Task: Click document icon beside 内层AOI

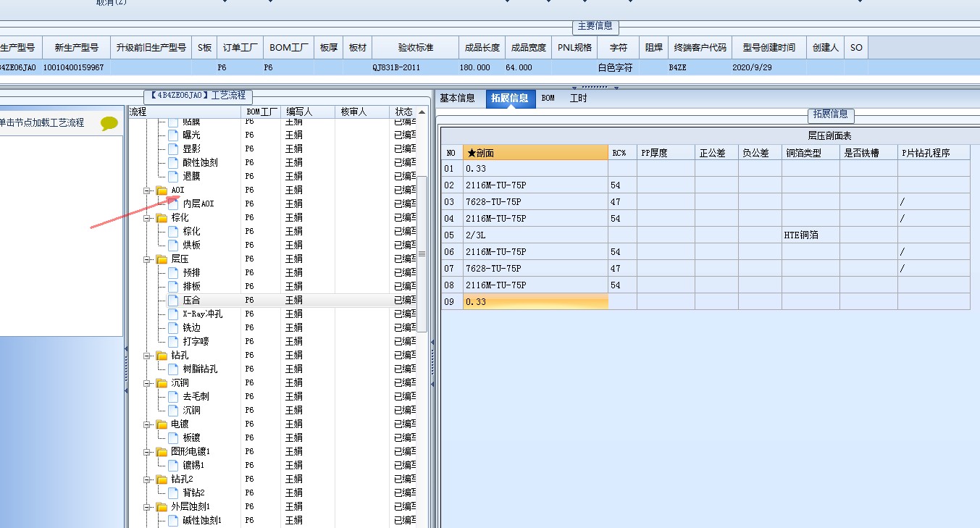Action: 173,204
